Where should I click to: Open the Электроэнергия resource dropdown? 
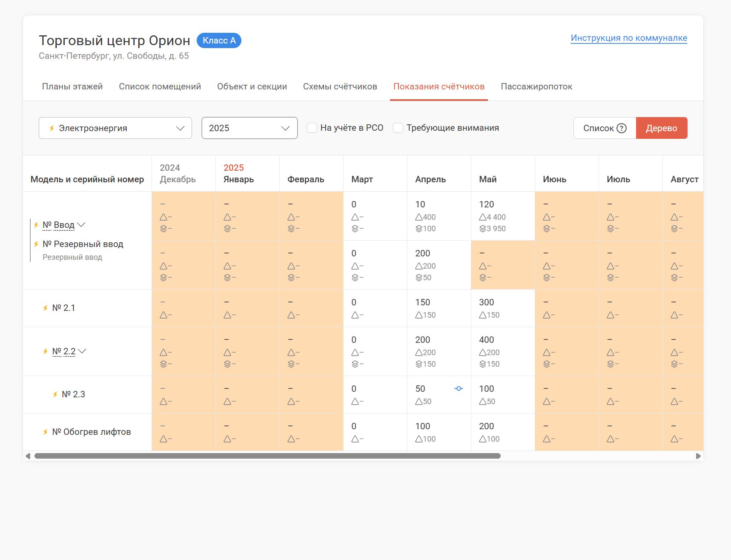tap(115, 128)
